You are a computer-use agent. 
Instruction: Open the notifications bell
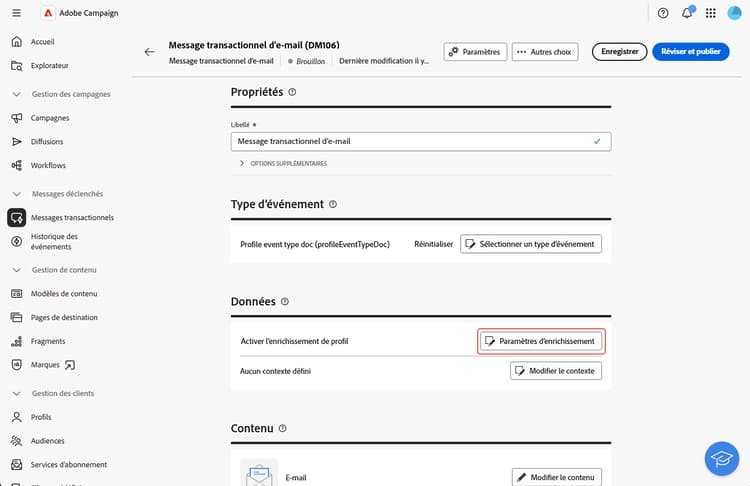687,13
